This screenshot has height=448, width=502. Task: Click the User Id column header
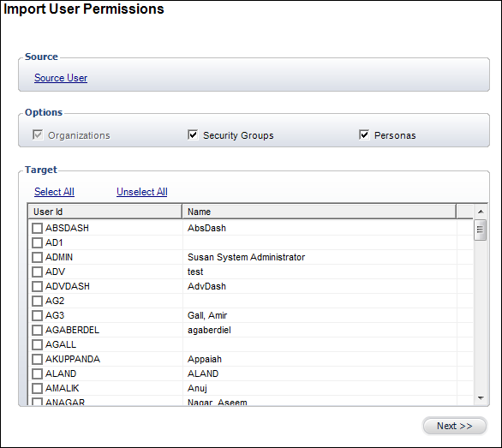[x=105, y=212]
